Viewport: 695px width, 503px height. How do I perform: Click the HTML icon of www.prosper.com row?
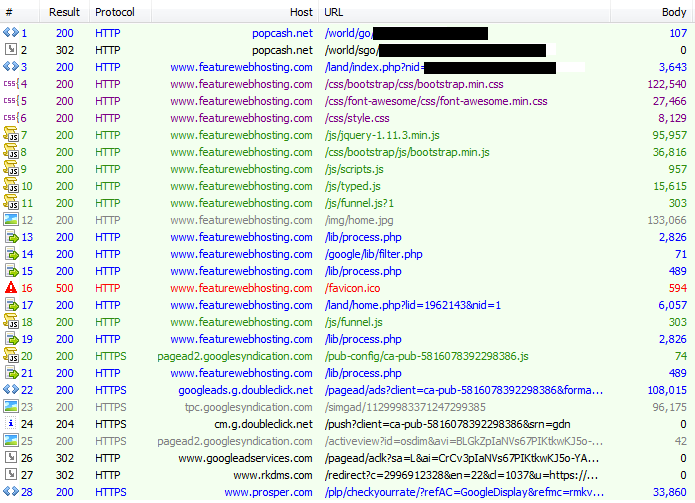point(11,491)
